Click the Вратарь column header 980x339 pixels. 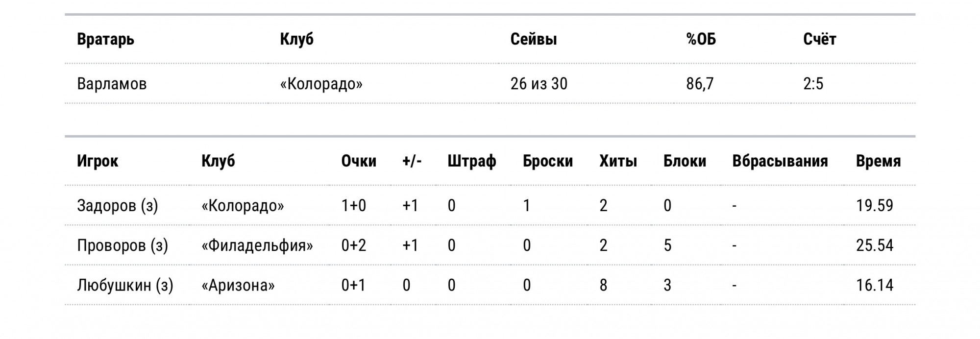coord(105,39)
